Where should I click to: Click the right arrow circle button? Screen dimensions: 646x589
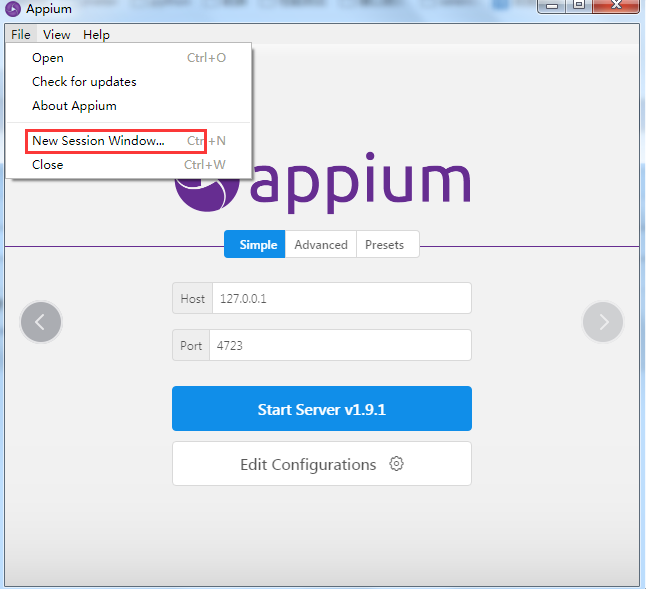coord(603,322)
